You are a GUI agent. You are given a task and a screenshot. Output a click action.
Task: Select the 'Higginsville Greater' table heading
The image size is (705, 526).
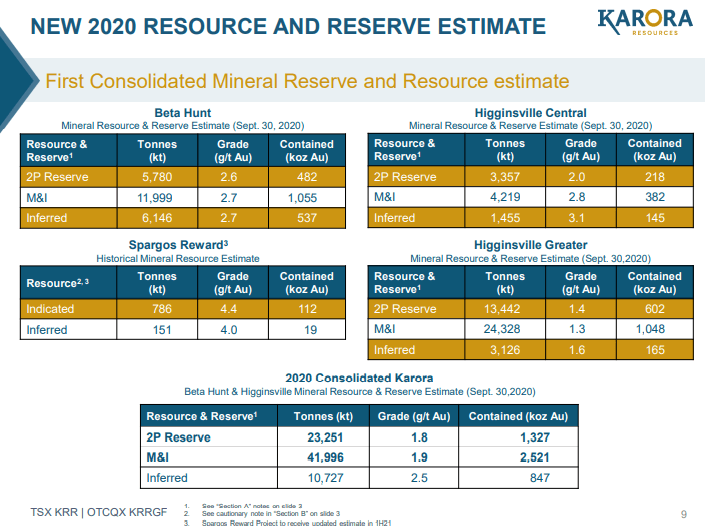(531, 245)
